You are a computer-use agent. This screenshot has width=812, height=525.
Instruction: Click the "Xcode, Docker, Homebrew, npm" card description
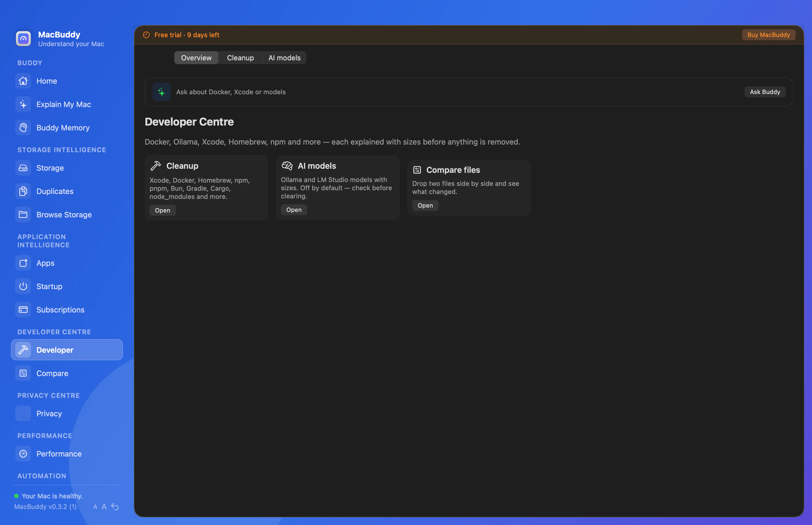click(x=200, y=189)
